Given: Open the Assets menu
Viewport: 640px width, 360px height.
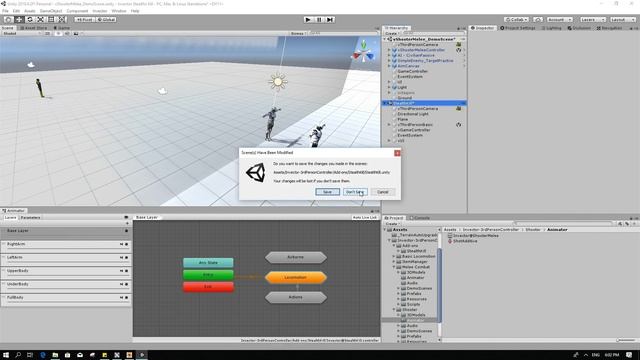Looking at the screenshot, I should (x=30, y=11).
